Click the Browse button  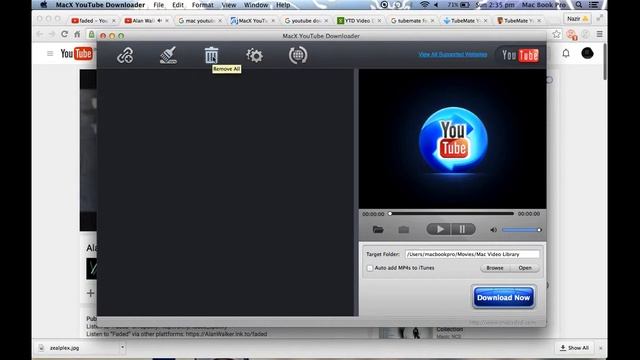(495, 268)
